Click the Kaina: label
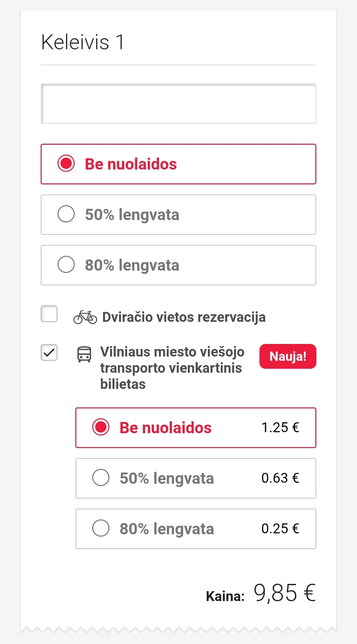Image resolution: width=357 pixels, height=644 pixels. point(225,596)
